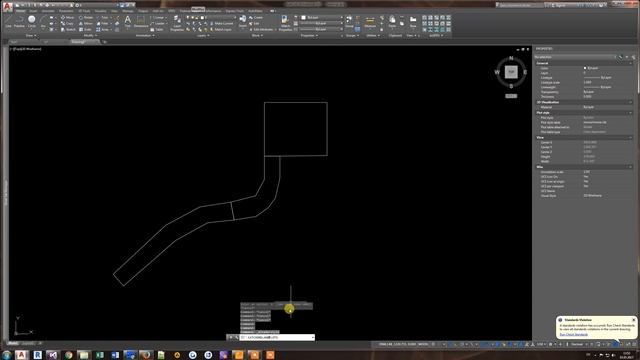Activate the Rotate command
Screen dimensions: 640x360
(86, 18)
